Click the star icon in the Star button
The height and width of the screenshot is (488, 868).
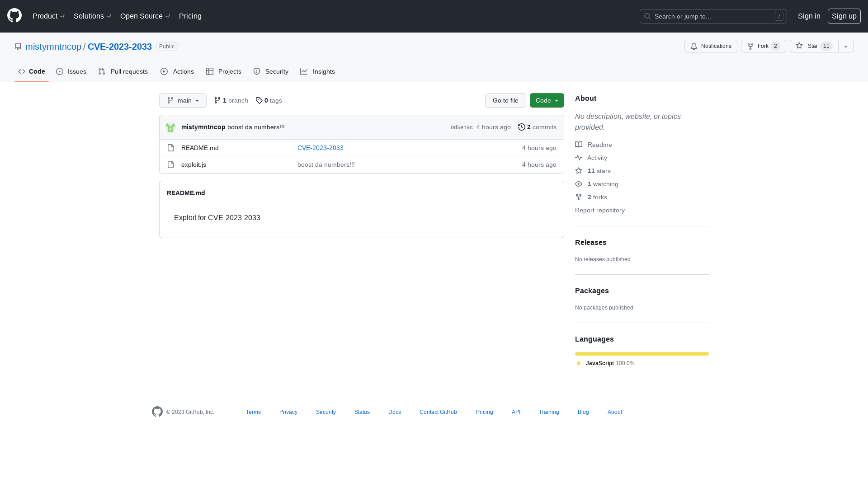click(x=799, y=46)
